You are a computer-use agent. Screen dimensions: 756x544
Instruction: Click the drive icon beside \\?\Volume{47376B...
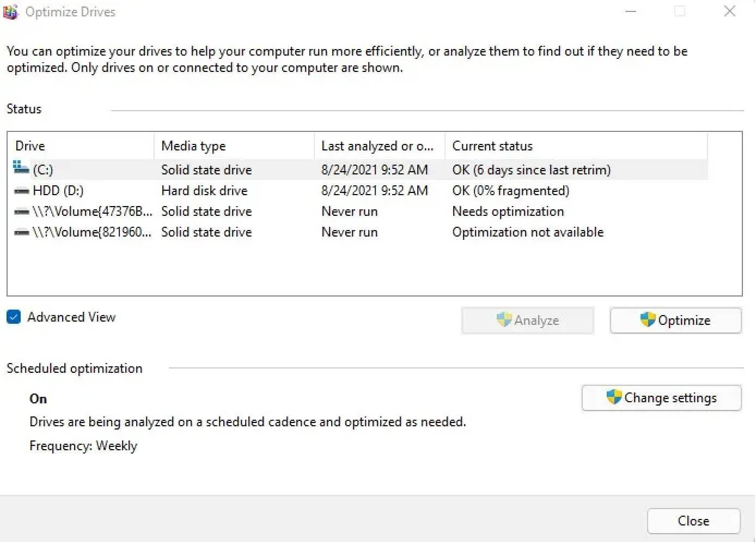20,211
